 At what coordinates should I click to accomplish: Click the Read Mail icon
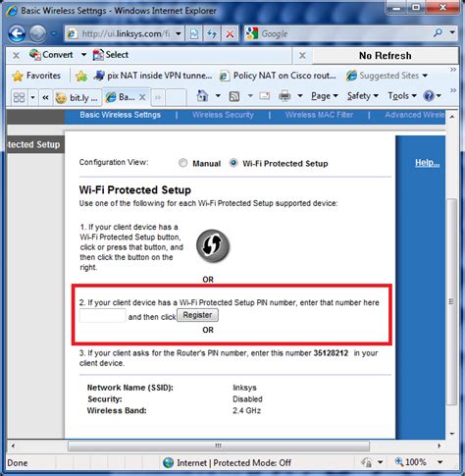(264, 96)
